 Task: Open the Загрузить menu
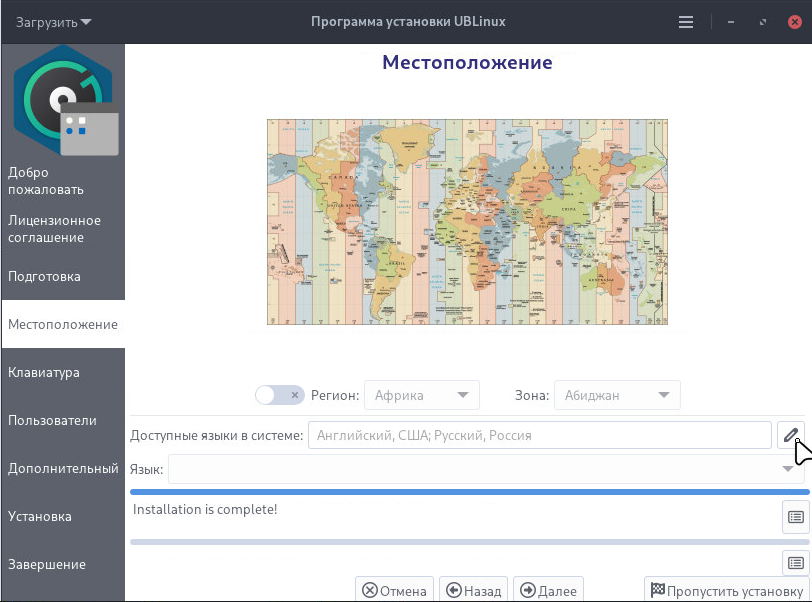click(53, 21)
